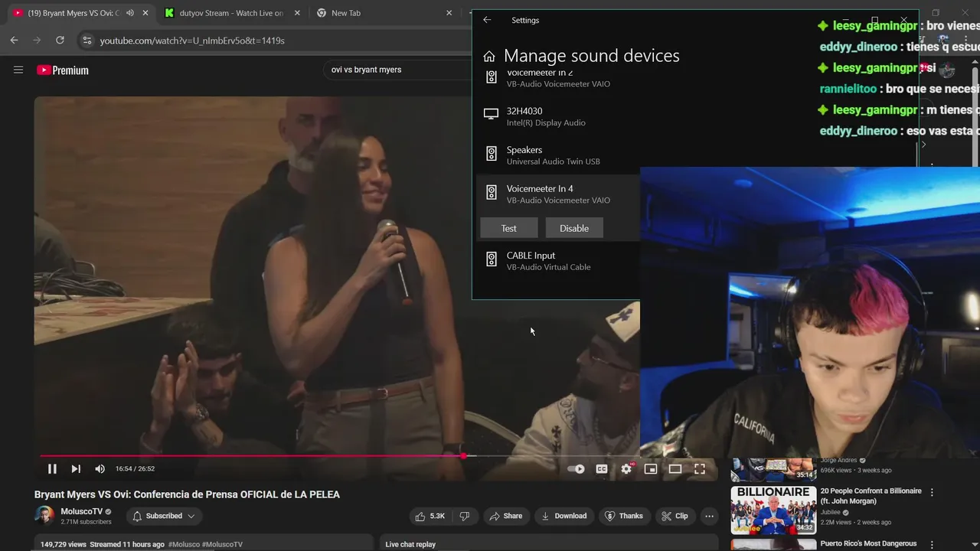Open the 20 People Confront a Billionaire thumbnail
Screen dimensions: 980x551
coord(773,510)
